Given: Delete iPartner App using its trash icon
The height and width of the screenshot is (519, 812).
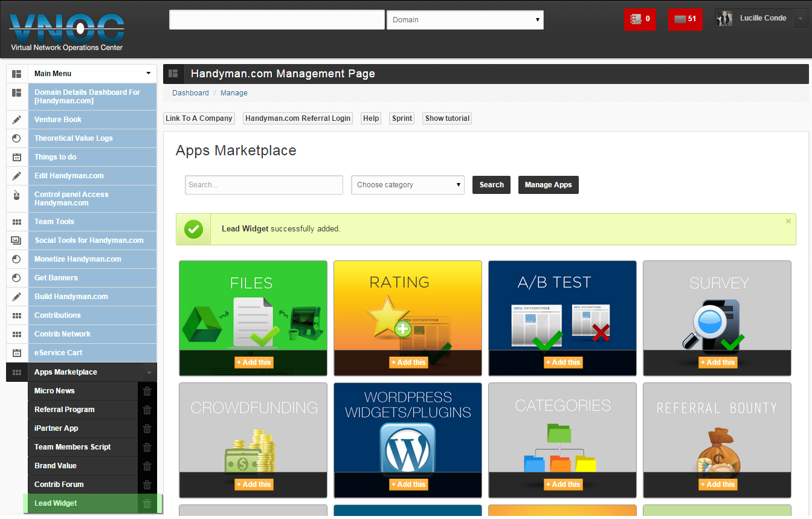Looking at the screenshot, I should pos(147,428).
